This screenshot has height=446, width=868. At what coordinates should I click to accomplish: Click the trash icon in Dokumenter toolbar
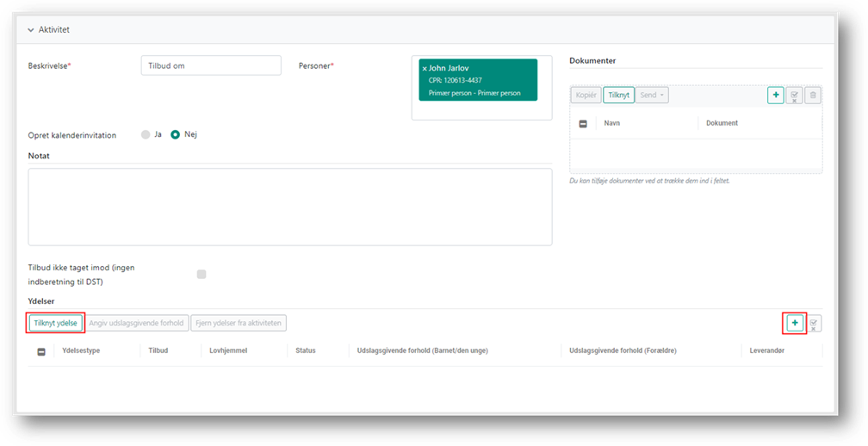(813, 95)
